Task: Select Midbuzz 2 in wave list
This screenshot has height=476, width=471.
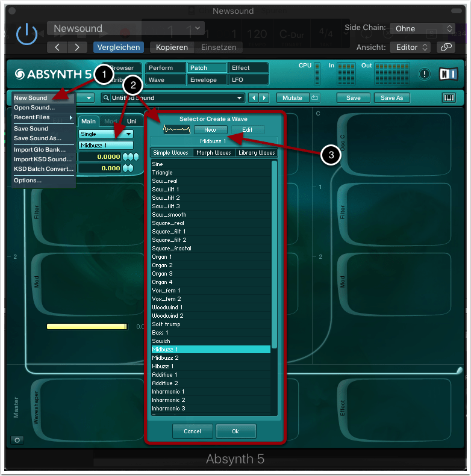Action: [211, 358]
